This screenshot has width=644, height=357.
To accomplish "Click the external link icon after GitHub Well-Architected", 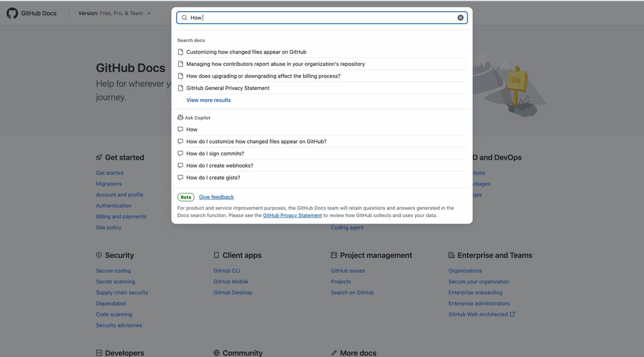I will pos(513,314).
